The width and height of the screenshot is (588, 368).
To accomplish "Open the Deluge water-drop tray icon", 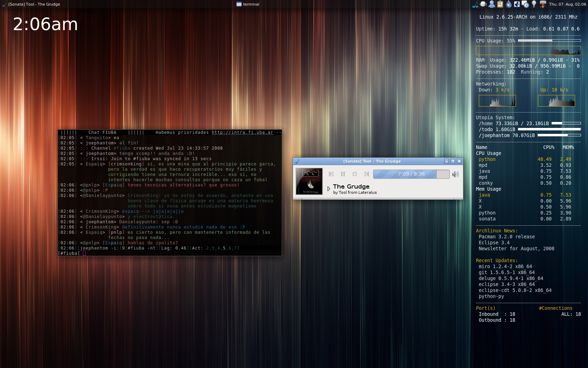I will (x=508, y=4).
